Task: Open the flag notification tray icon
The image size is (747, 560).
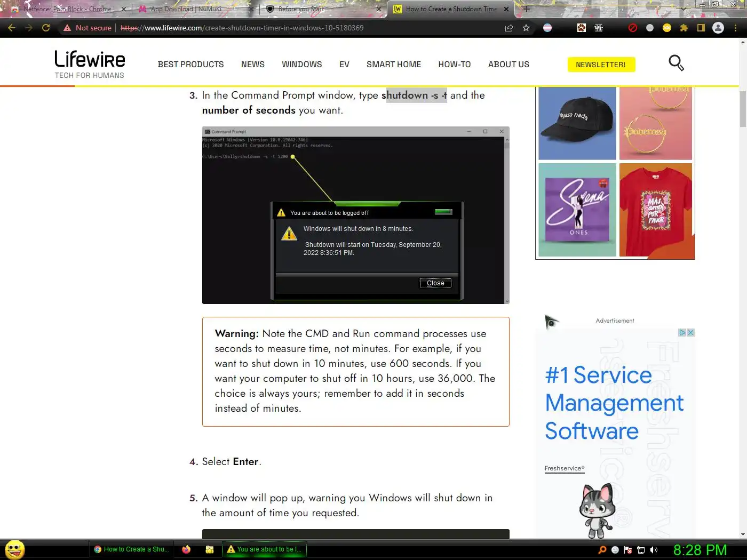Action: tap(628, 550)
